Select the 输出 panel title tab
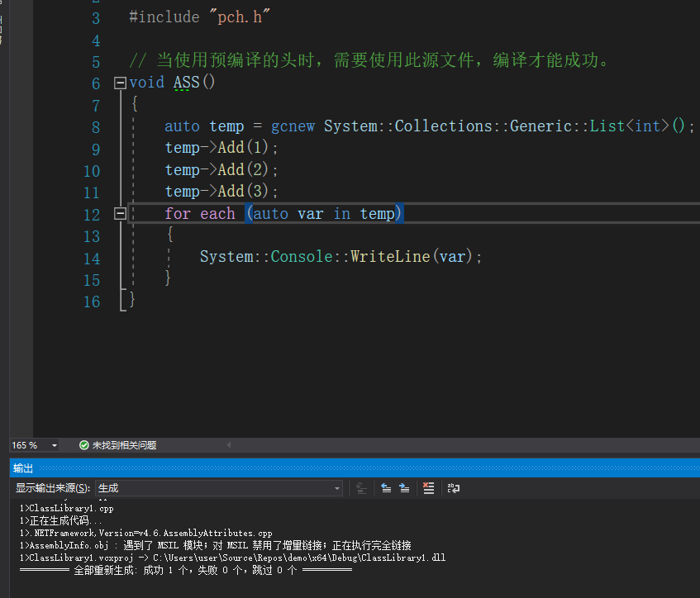The width and height of the screenshot is (700, 598). coord(23,467)
